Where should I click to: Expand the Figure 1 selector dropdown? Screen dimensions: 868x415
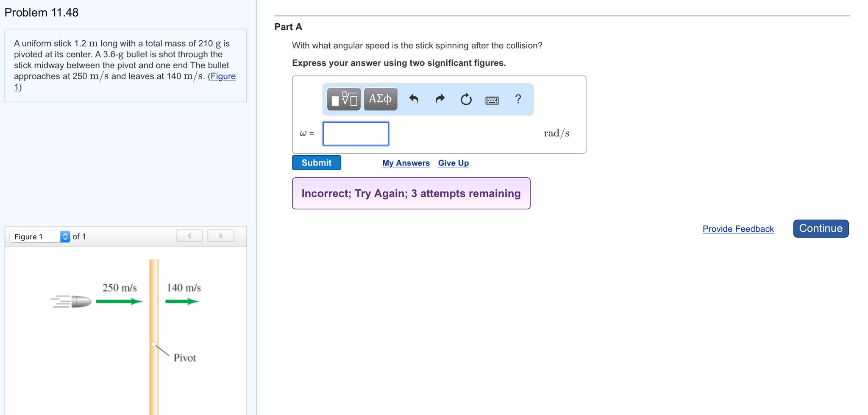[40, 236]
